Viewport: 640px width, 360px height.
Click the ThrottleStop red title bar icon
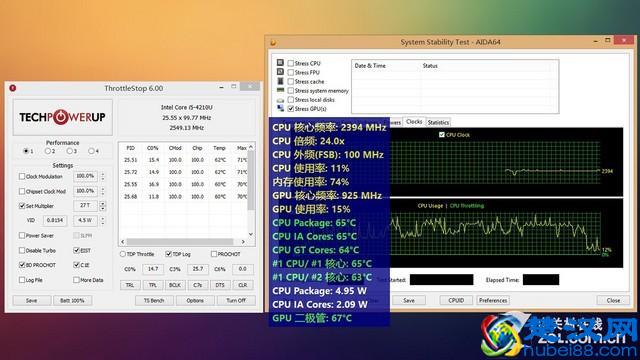[13, 88]
